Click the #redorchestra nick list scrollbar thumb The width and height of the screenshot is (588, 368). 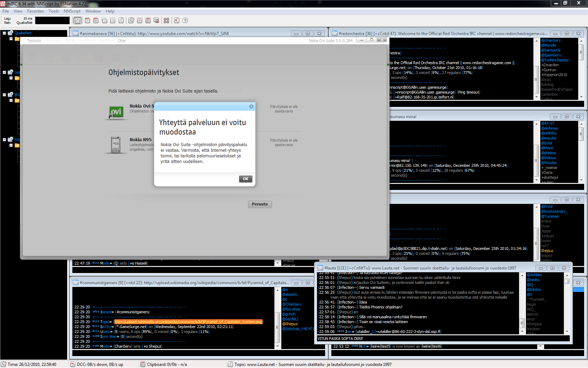click(x=581, y=52)
